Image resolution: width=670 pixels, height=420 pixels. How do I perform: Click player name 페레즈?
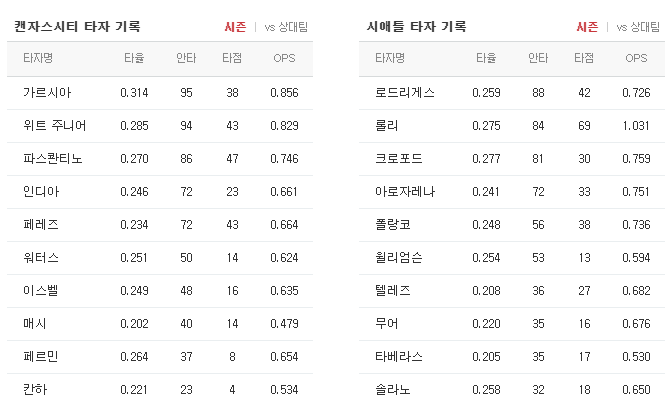[x=41, y=224]
